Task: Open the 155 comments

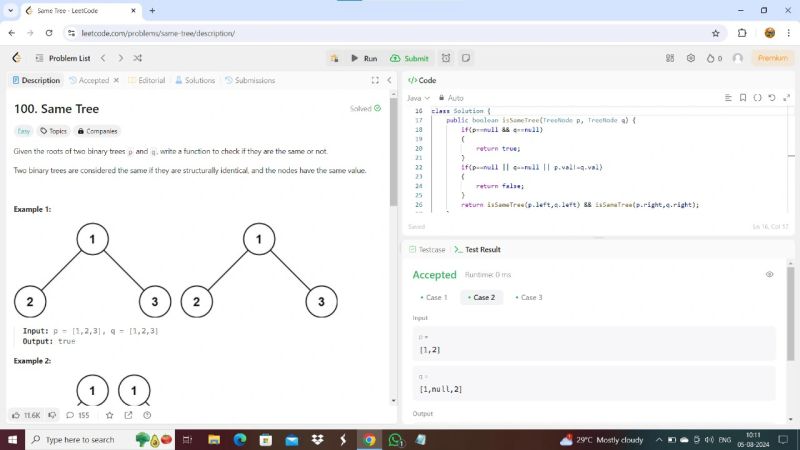Action: (x=78, y=415)
